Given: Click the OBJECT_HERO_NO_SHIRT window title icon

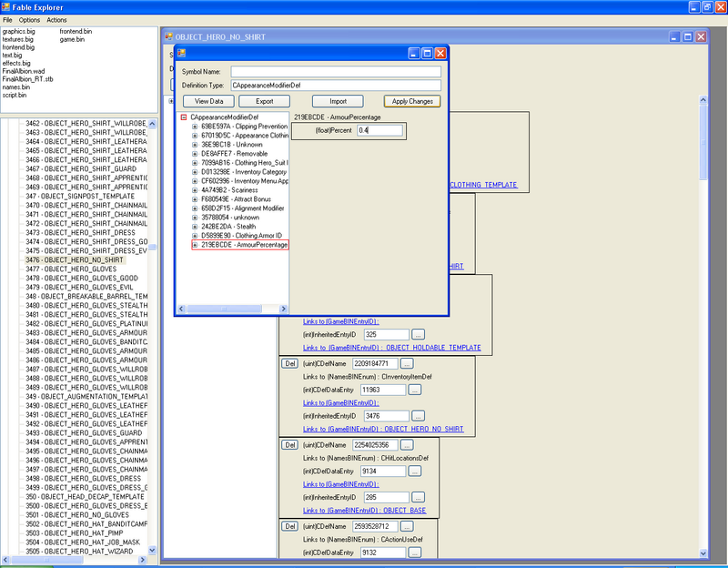Looking at the screenshot, I should (169, 36).
